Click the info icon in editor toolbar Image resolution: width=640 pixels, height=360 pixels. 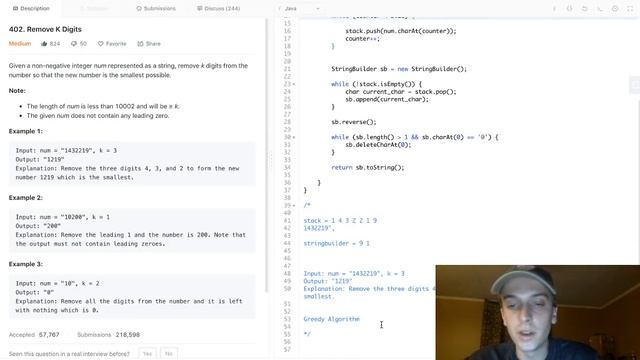point(554,8)
